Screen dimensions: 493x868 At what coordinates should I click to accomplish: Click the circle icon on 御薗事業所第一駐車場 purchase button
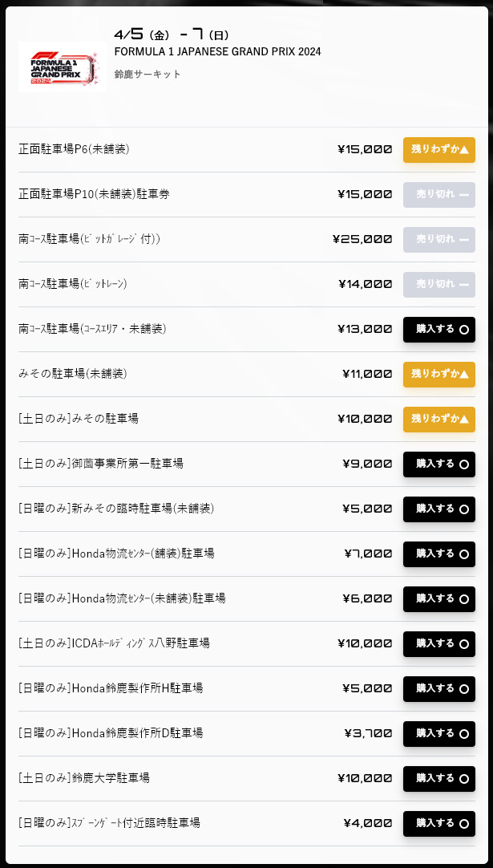[x=463, y=464]
